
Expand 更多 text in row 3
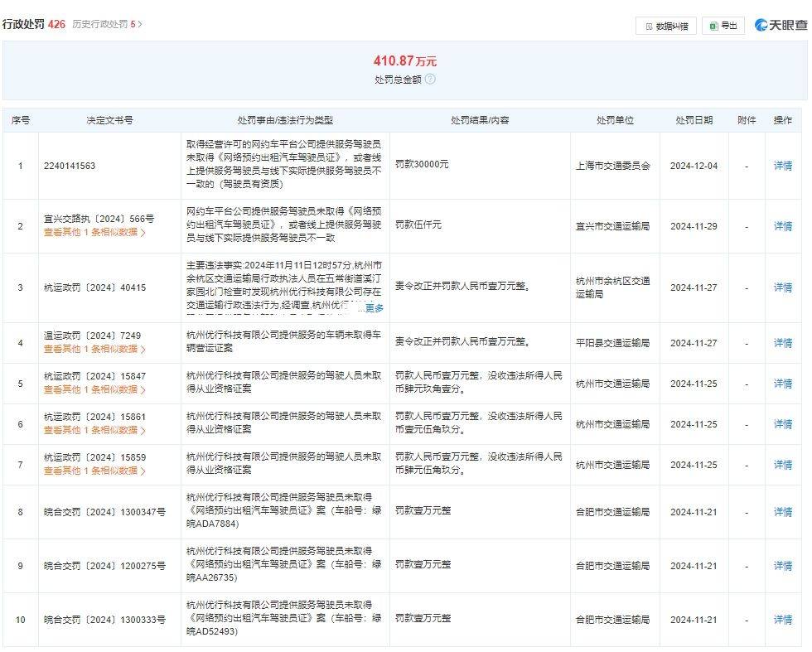click(x=375, y=308)
